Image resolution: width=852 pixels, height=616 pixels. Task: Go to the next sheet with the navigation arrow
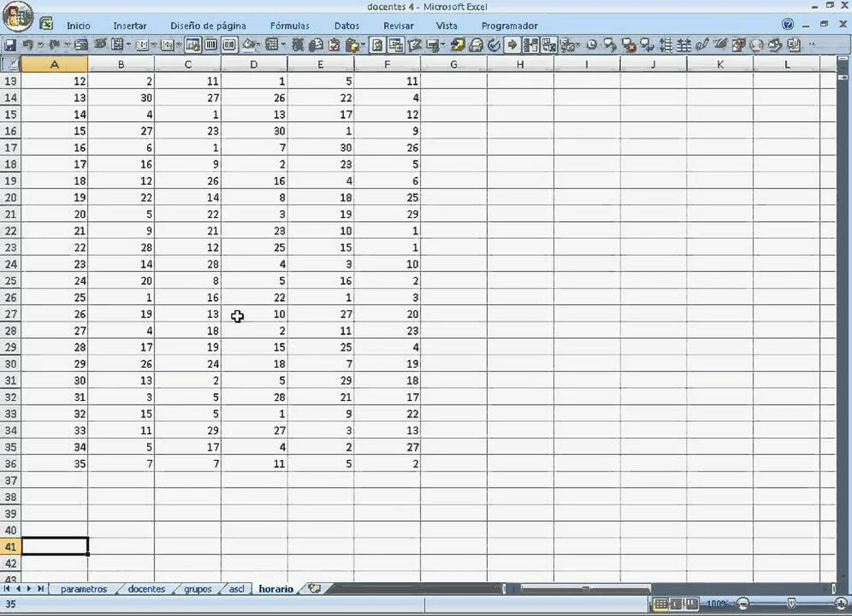29,589
